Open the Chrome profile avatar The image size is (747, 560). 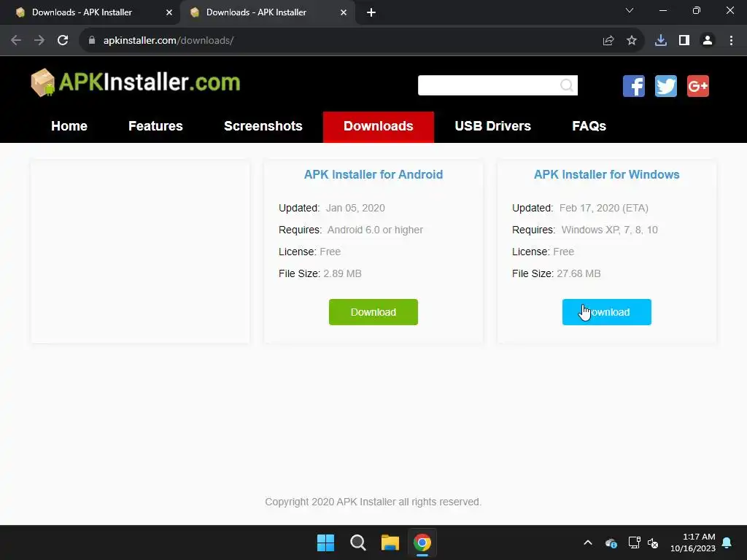click(x=708, y=41)
